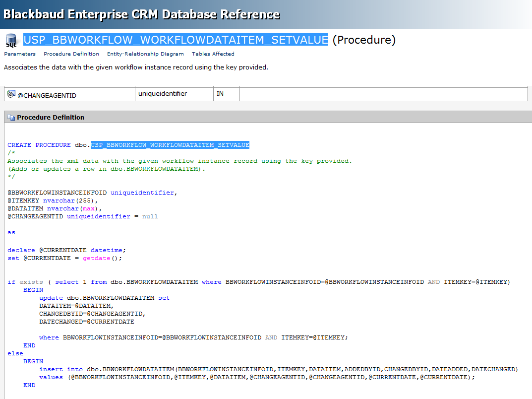
Task: Open the Tables Affected link
Action: pos(213,54)
